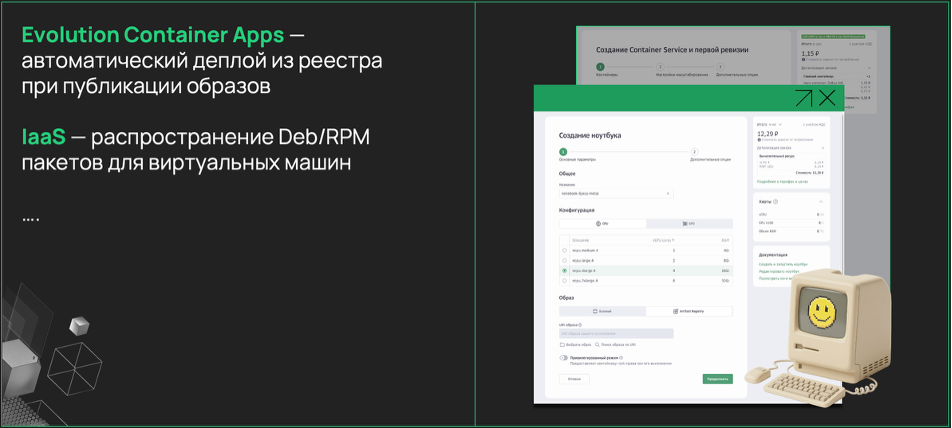
Task: Click the Создание Container Service и первой ревизии heading
Action: point(672,50)
